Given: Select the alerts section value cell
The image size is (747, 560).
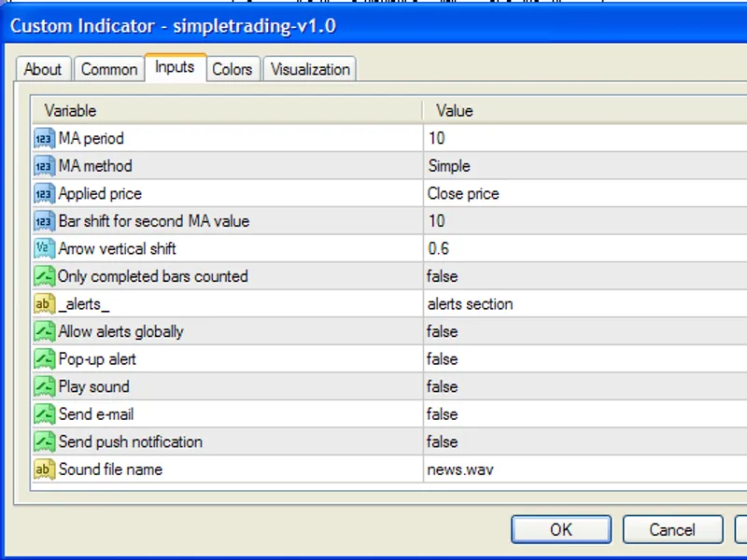Looking at the screenshot, I should click(x=585, y=304).
